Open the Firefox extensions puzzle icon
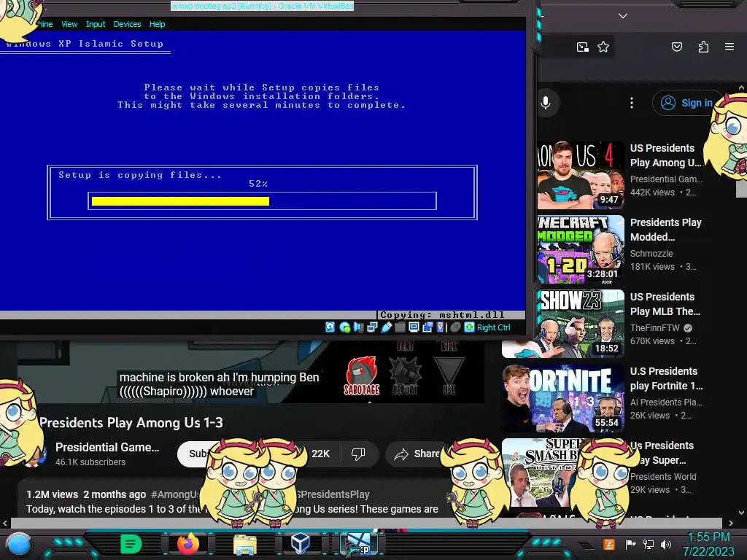 [x=703, y=47]
